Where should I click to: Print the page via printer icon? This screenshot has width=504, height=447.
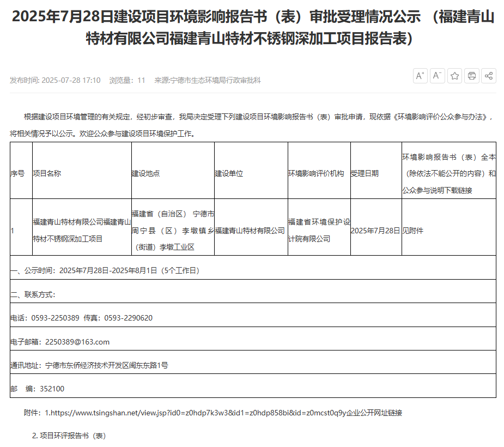(472, 76)
